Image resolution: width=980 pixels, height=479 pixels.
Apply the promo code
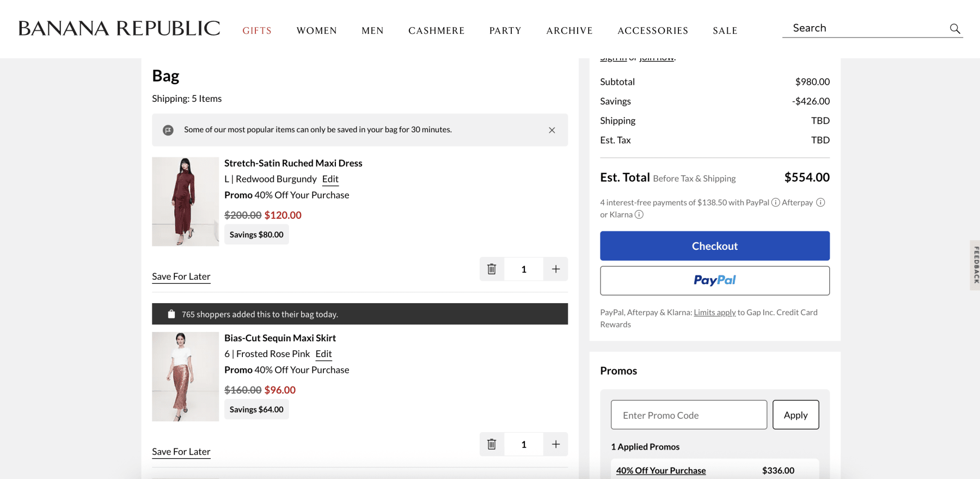pyautogui.click(x=795, y=415)
